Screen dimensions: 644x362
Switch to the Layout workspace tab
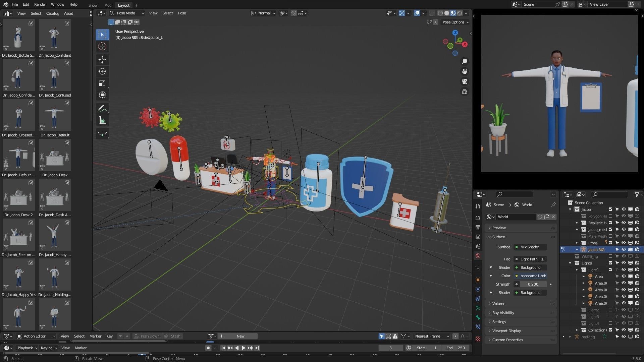click(123, 5)
